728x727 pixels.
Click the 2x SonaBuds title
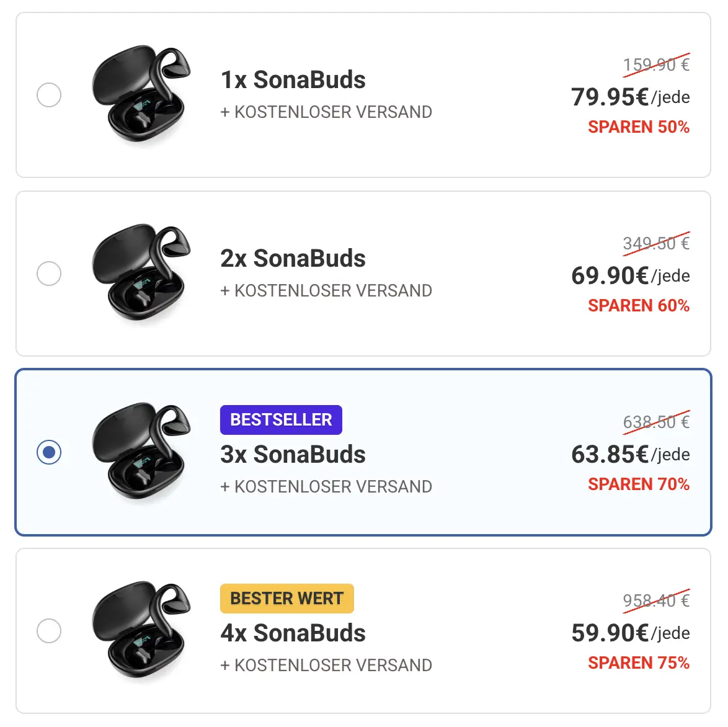tap(293, 259)
